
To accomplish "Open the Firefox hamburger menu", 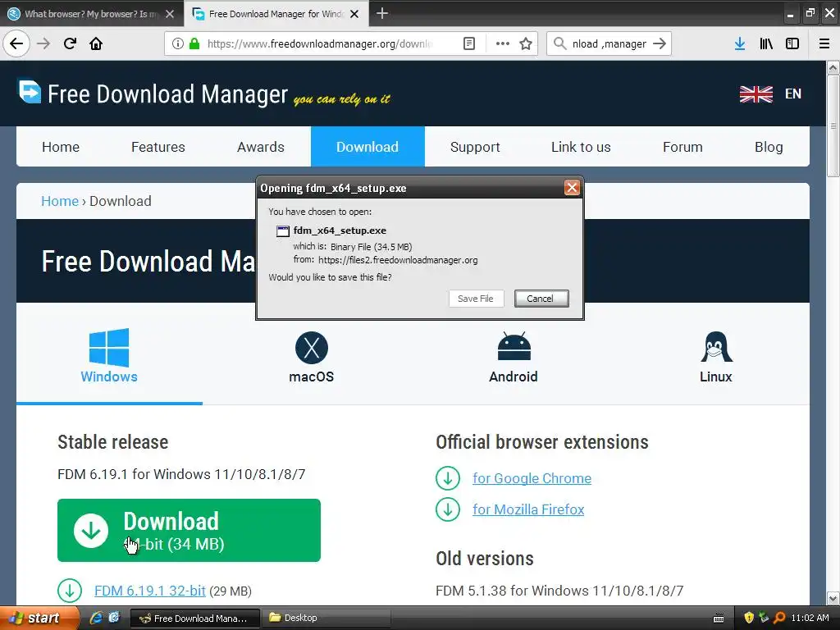I will pyautogui.click(x=824, y=44).
